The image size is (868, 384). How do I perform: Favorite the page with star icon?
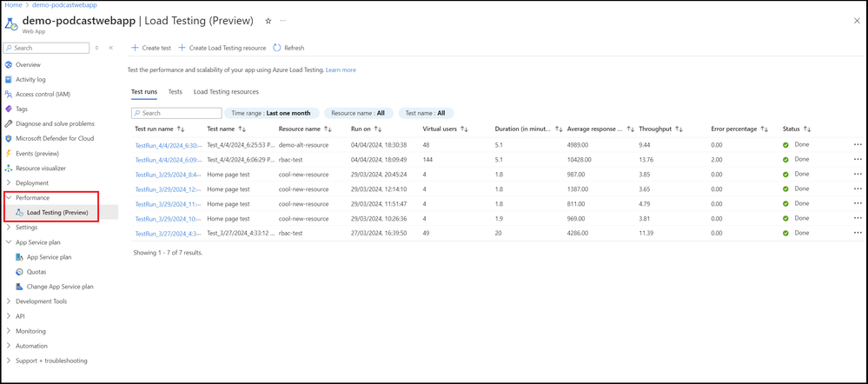click(268, 21)
